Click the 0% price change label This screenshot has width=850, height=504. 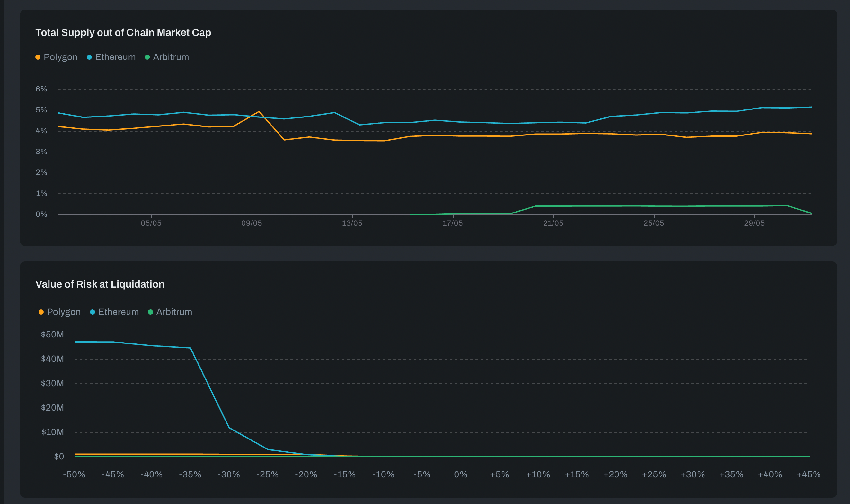[x=461, y=474]
